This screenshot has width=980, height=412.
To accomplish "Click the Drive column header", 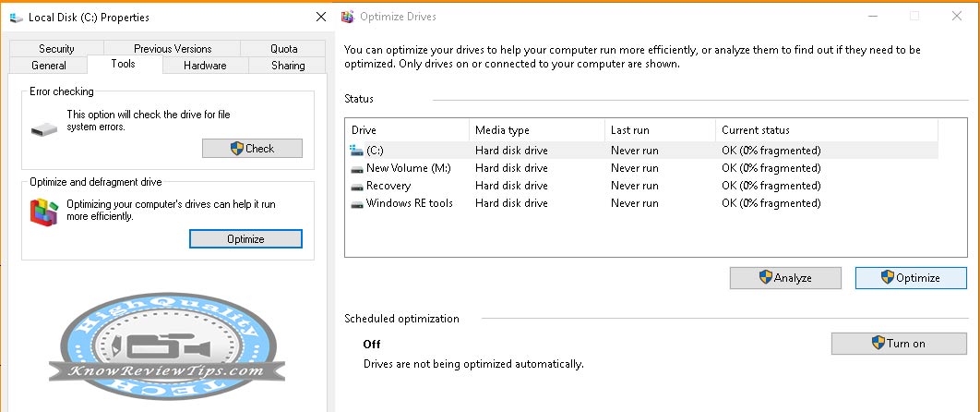I will pos(406,130).
